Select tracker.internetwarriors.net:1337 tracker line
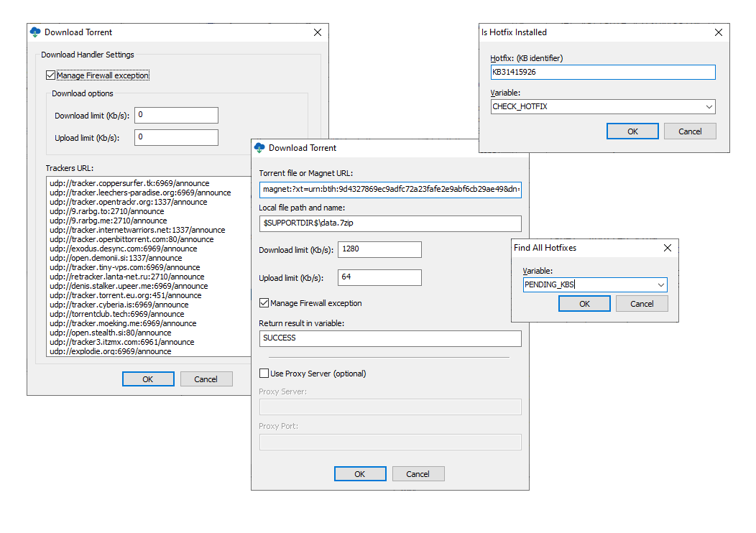 pyautogui.click(x=137, y=230)
